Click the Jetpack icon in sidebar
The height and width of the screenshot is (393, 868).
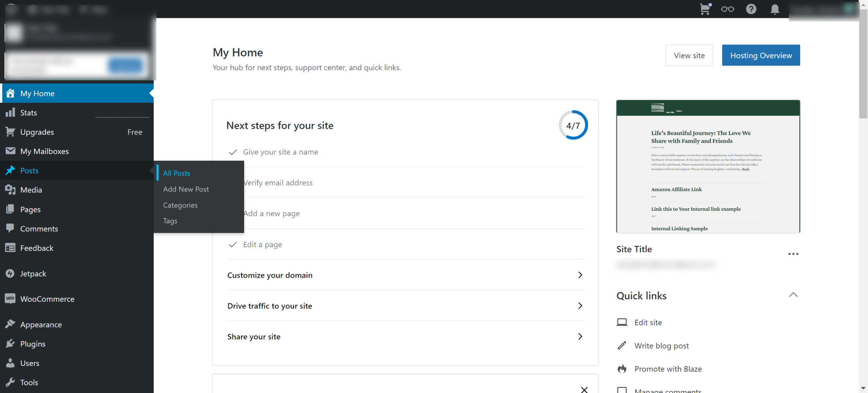pos(10,273)
